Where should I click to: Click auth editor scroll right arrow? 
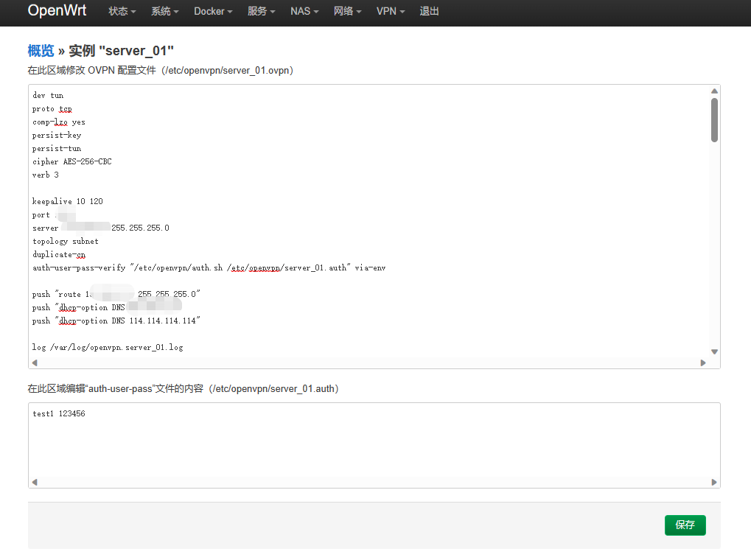tap(713, 482)
